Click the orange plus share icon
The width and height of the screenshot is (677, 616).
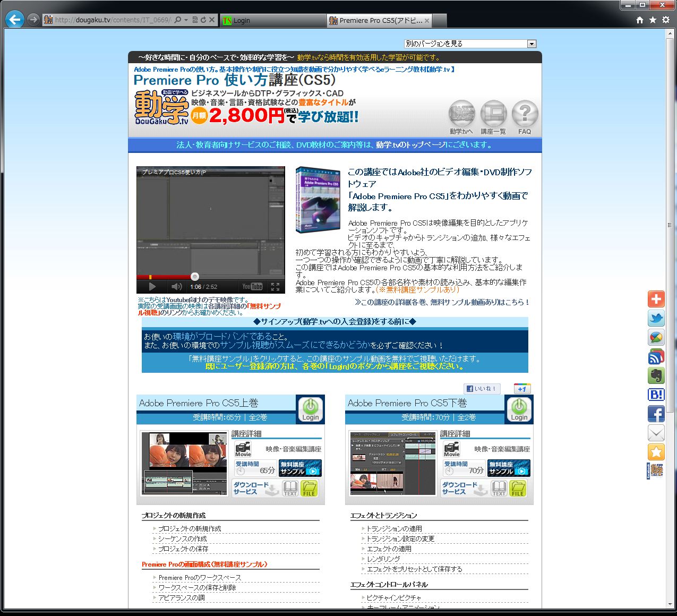pos(656,299)
